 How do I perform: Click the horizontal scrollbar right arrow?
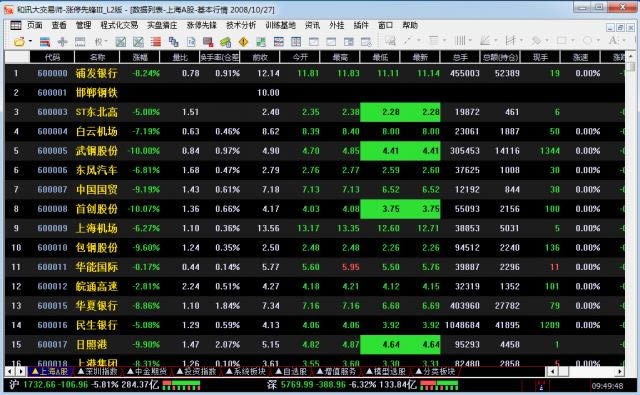[620, 371]
